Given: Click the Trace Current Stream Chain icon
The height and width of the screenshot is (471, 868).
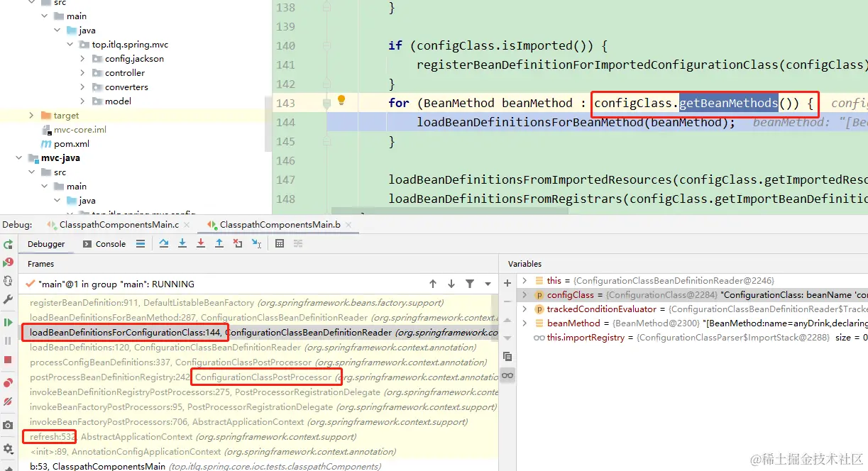Looking at the screenshot, I should click(x=298, y=244).
